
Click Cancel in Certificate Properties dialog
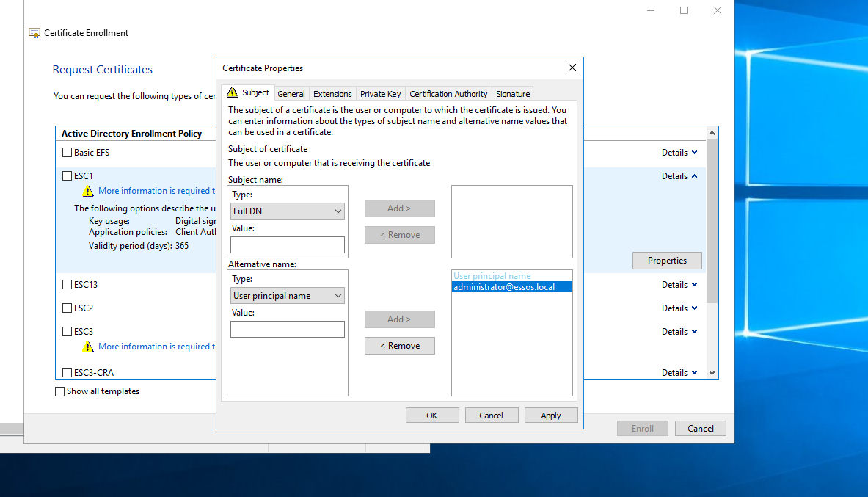tap(491, 416)
